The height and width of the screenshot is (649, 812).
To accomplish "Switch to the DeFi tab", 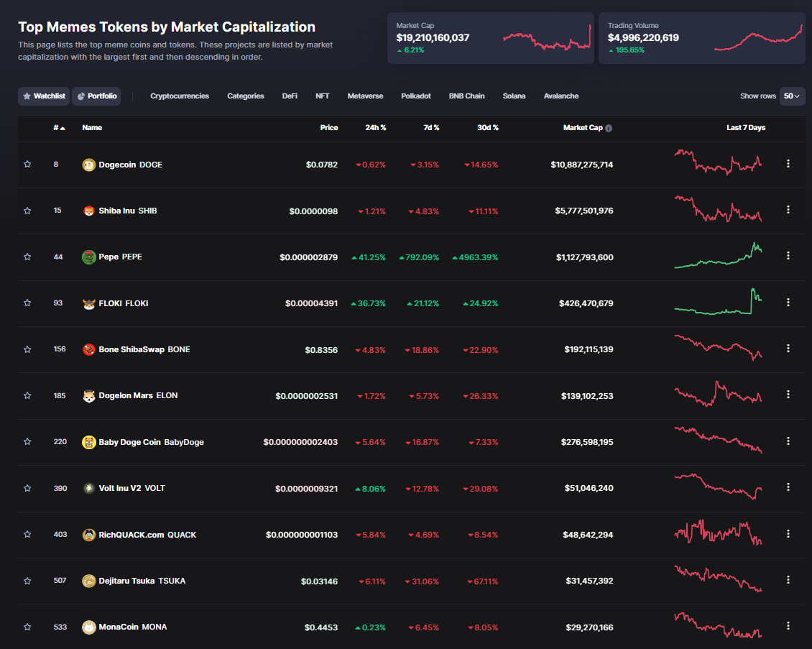I will click(290, 96).
